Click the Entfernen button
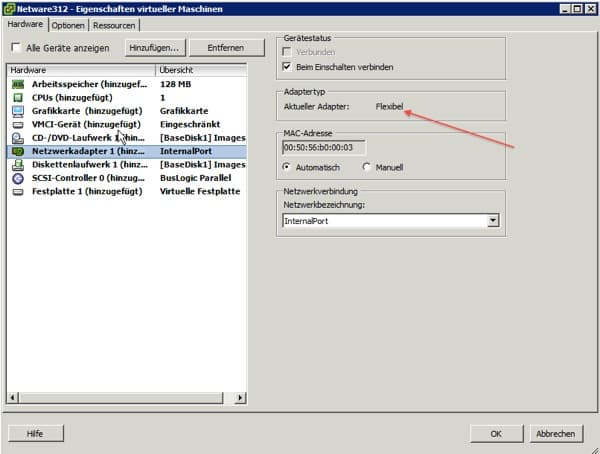The image size is (600, 454). (226, 48)
